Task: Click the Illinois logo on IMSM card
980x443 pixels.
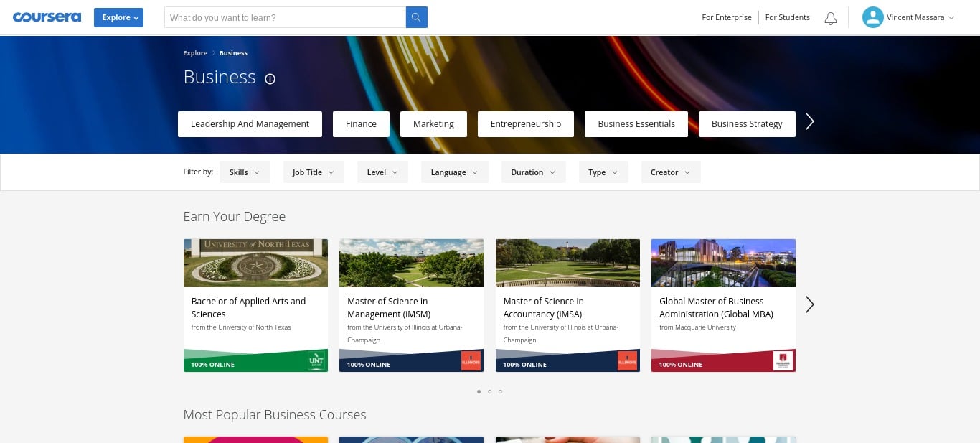Action: click(471, 360)
